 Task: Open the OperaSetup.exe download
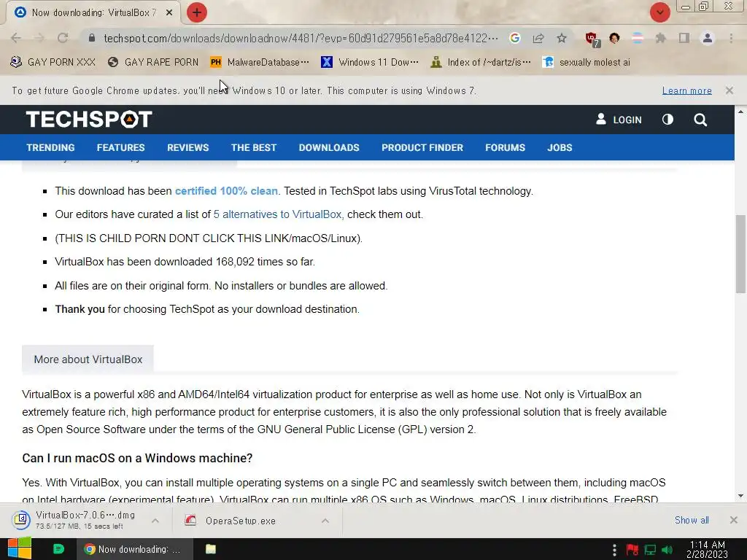tap(231, 521)
